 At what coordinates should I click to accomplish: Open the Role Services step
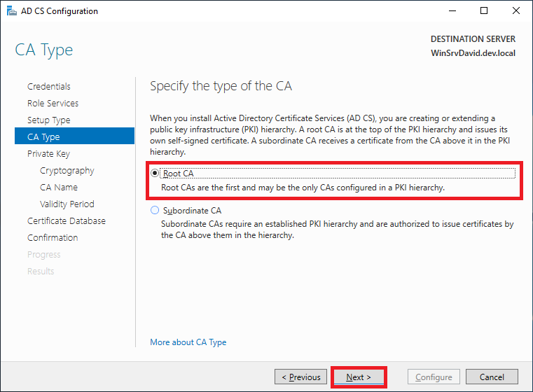(x=53, y=104)
